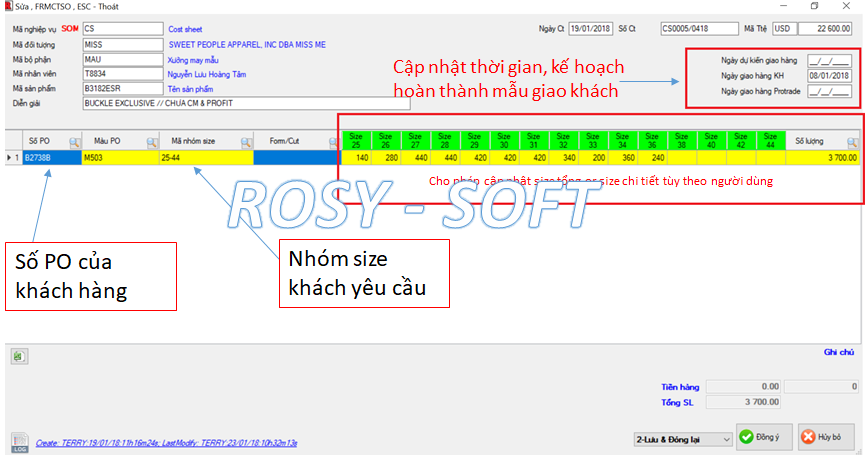The image size is (865, 455).
Task: Click Ngày giao hàng Protrade date field
Action: pos(829,91)
